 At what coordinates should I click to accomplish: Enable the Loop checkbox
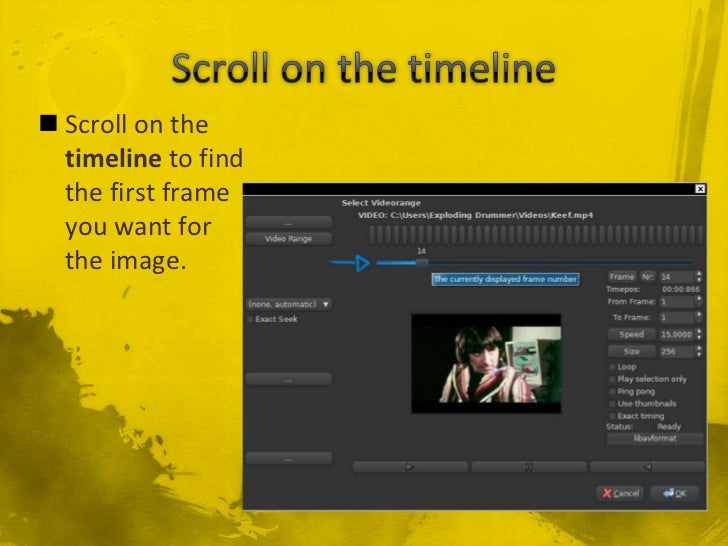point(612,367)
